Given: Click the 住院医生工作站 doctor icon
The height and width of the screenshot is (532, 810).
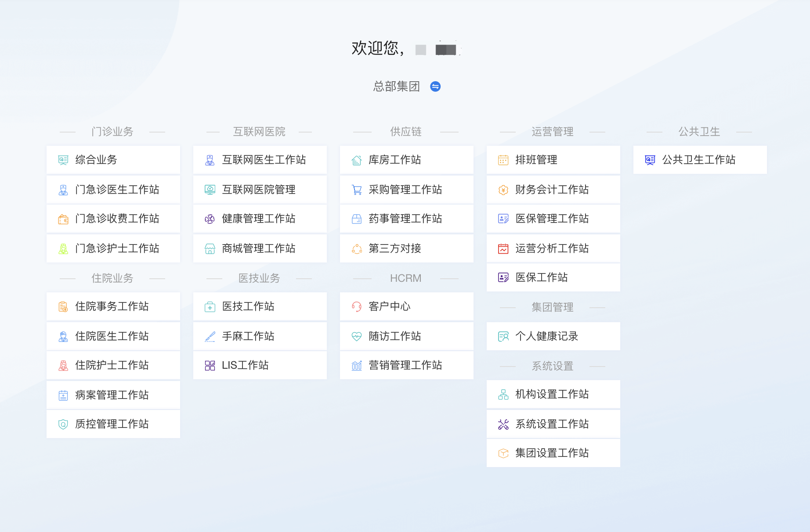Looking at the screenshot, I should 63,337.
